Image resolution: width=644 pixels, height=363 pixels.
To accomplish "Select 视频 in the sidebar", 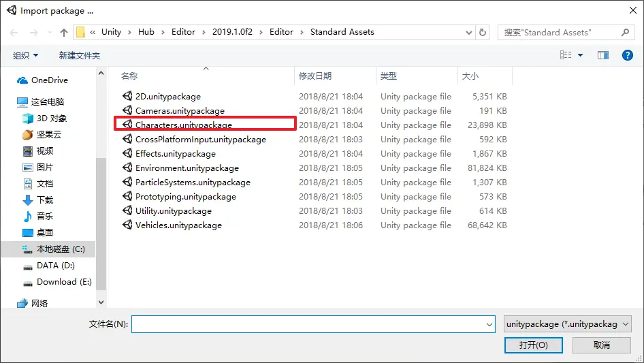I will pyautogui.click(x=44, y=151).
